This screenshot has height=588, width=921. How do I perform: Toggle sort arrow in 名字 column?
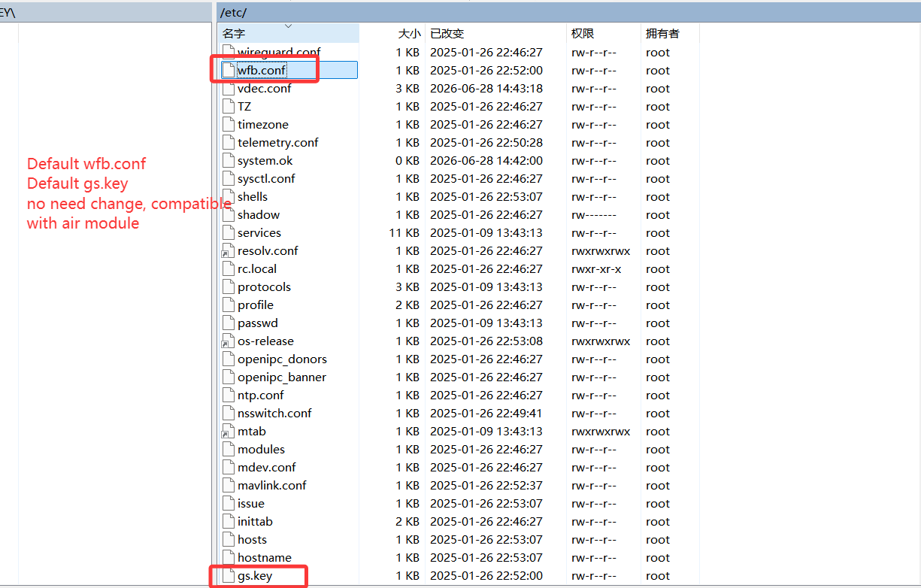pos(288,26)
